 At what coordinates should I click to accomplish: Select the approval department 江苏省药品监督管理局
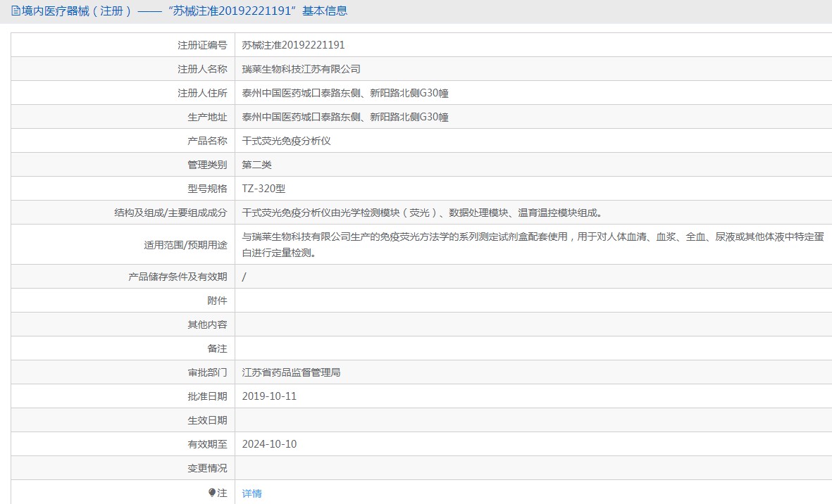[291, 372]
